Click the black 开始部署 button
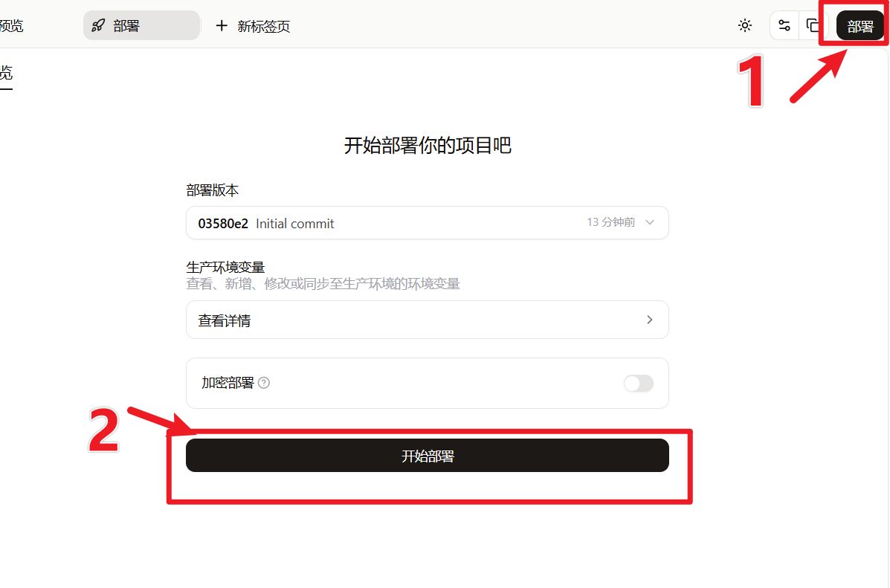 pyautogui.click(x=428, y=455)
